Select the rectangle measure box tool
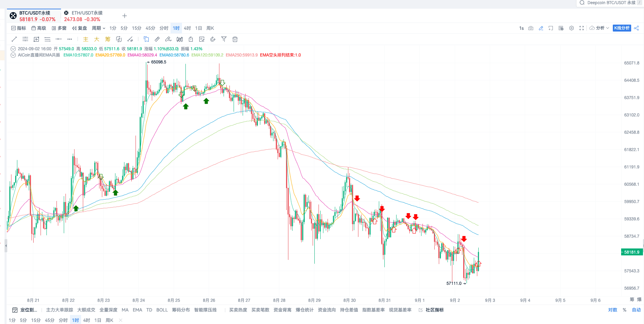Viewport: 644px width, 324px height. point(36,39)
